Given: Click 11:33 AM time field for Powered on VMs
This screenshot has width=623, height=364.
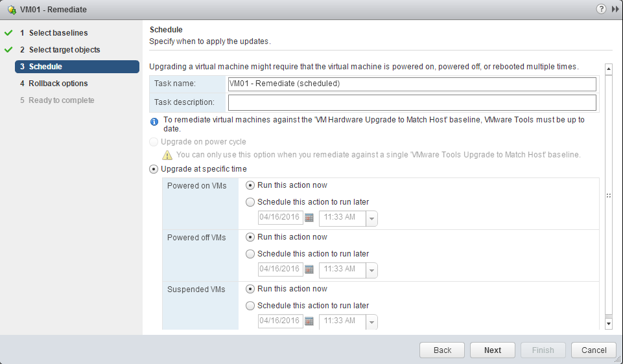Looking at the screenshot, I should tap(342, 218).
